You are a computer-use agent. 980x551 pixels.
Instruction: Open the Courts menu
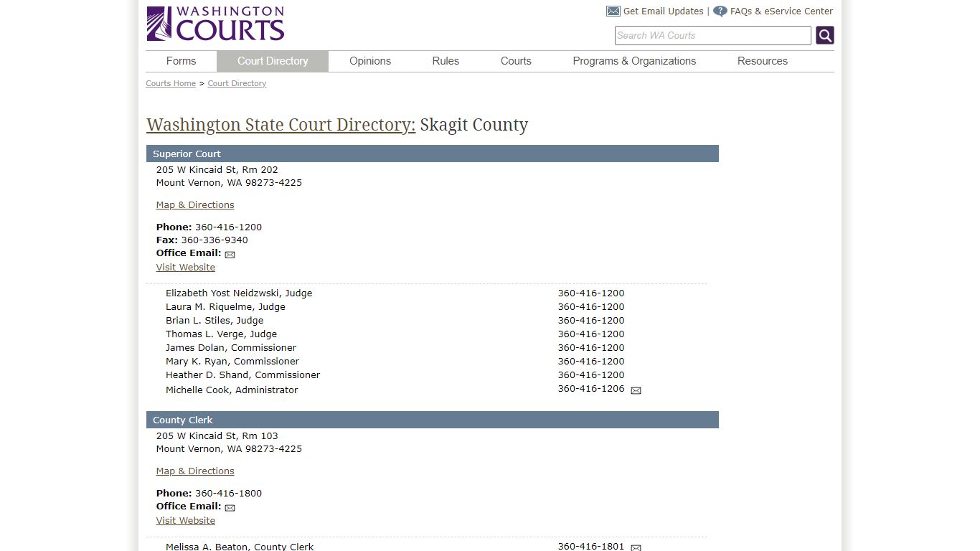[516, 61]
